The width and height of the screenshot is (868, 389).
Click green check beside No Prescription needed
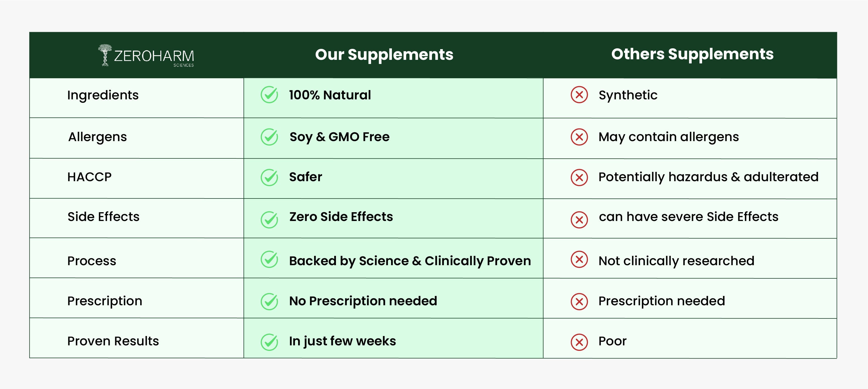pyautogui.click(x=269, y=301)
